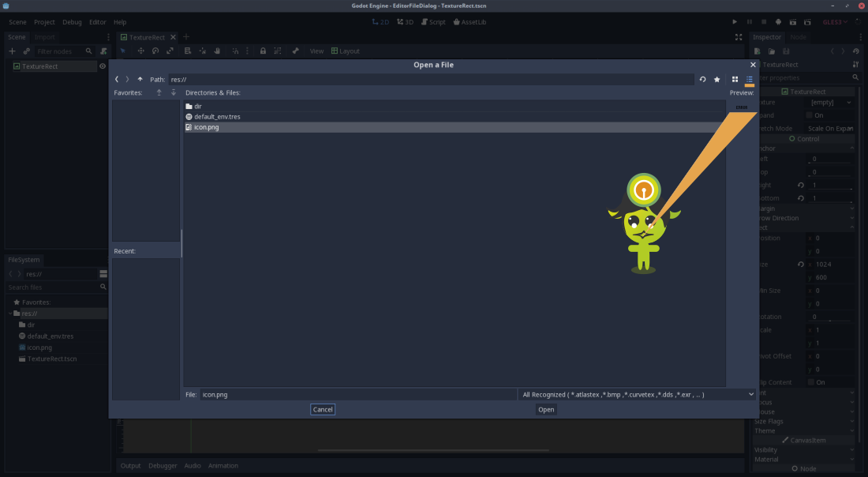
Task: Play the current scene with clapperboard icon
Action: [793, 22]
